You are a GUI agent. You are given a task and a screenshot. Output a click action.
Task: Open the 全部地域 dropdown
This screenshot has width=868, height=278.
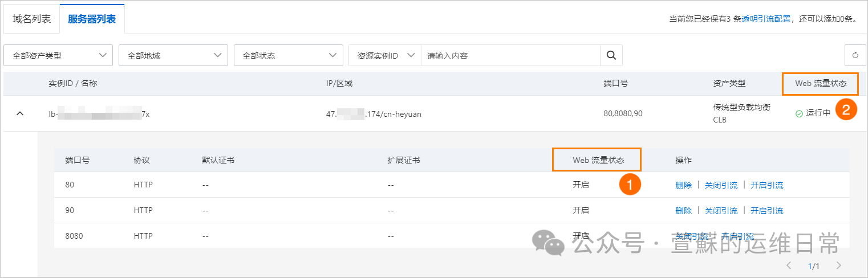[173, 55]
